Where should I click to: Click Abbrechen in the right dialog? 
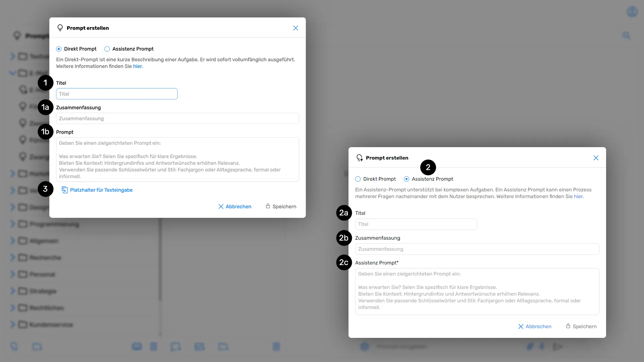[538, 326]
